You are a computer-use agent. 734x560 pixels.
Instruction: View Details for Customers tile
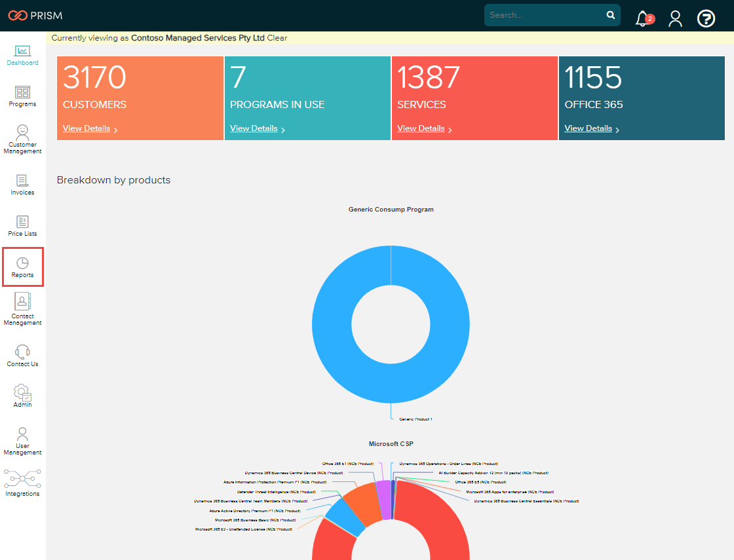tap(87, 128)
